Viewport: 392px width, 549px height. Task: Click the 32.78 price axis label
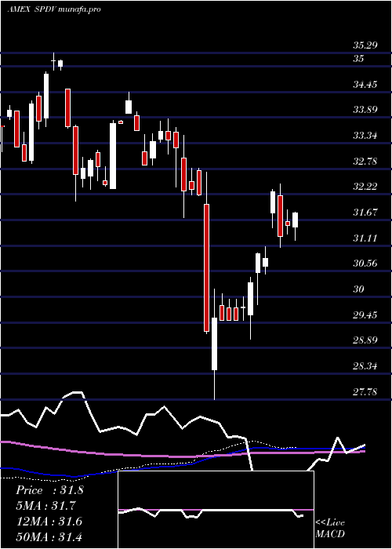click(365, 162)
